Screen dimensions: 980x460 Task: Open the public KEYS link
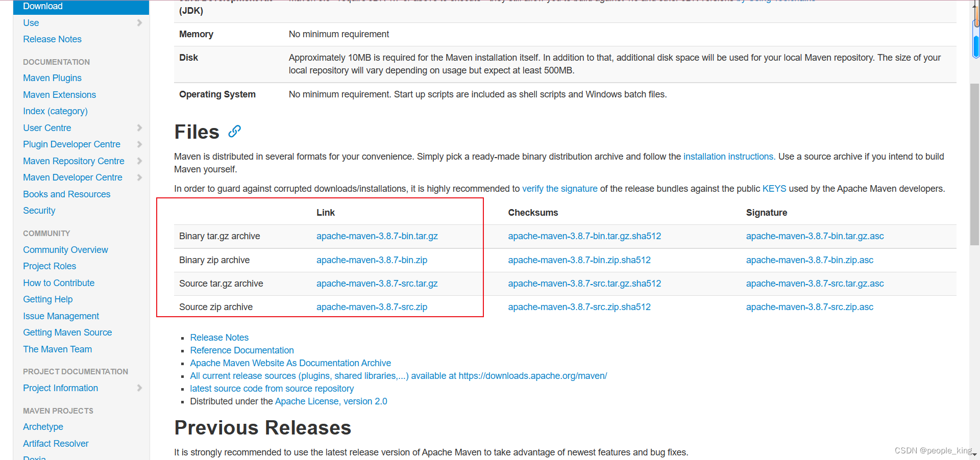pos(774,189)
